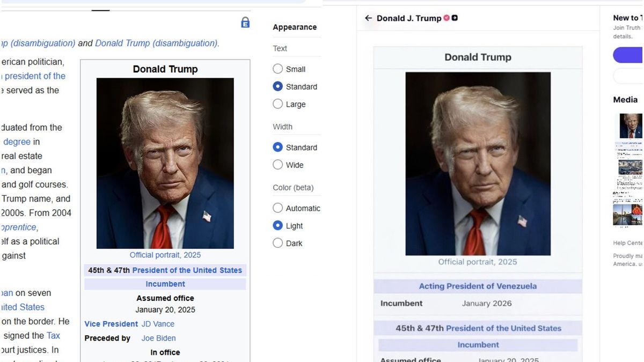Open the 'president of the' link in the Wikipedia article

coord(35,76)
